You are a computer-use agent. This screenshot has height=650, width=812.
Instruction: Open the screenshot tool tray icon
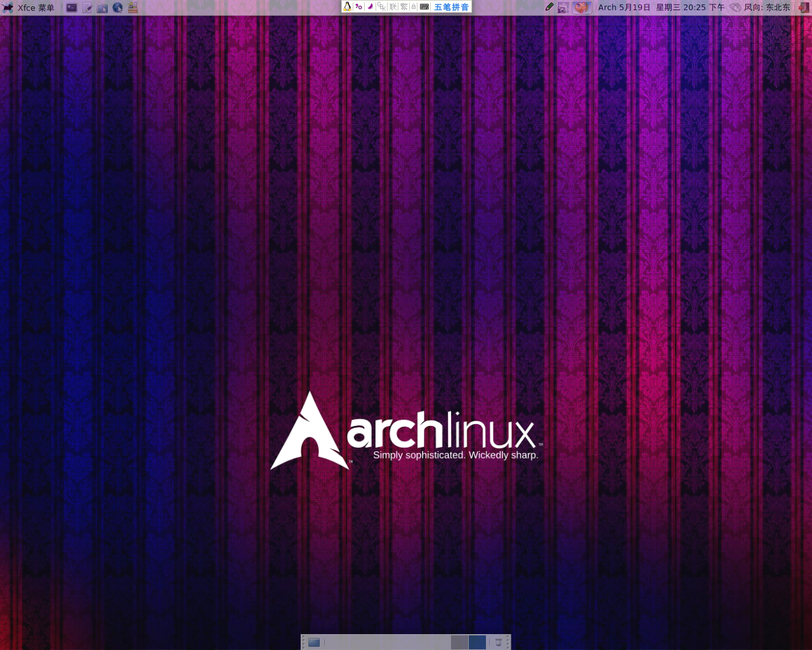(563, 8)
